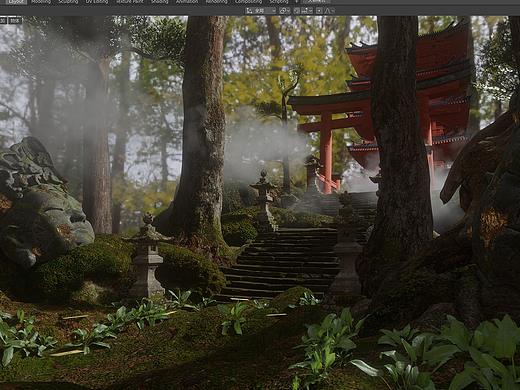The width and height of the screenshot is (520, 390).
Task: Switch to the Texture Paint workspace tab
Action: (x=130, y=1)
